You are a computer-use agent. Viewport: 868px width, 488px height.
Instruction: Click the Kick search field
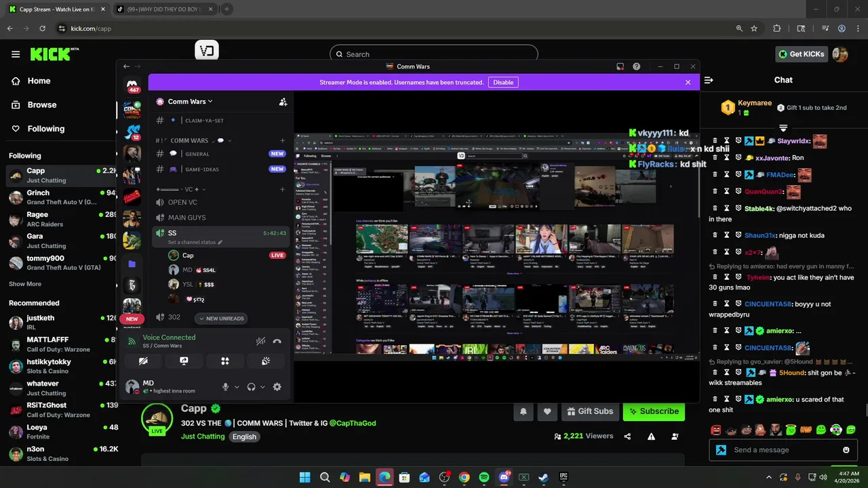(434, 54)
